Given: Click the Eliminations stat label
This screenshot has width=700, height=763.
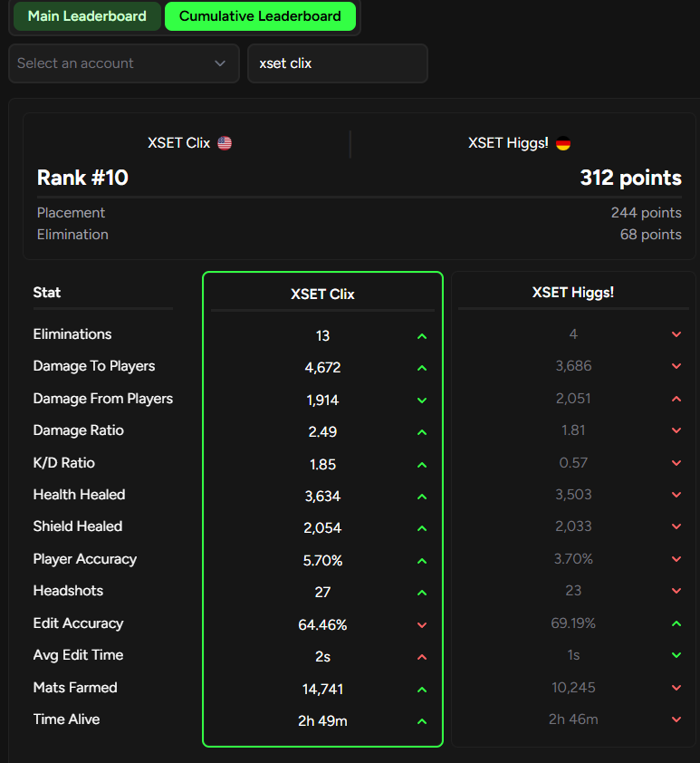Looking at the screenshot, I should pyautogui.click(x=72, y=334).
